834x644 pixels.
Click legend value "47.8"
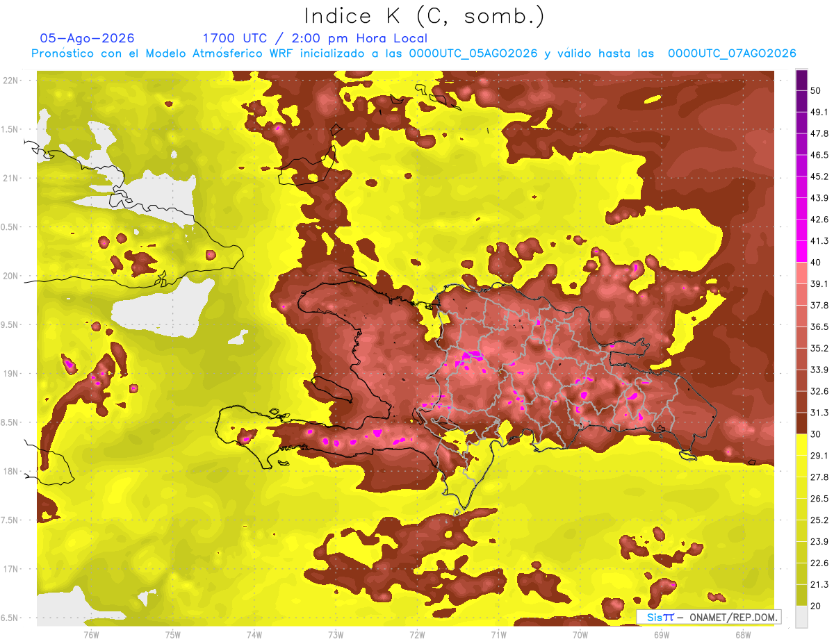(x=819, y=133)
